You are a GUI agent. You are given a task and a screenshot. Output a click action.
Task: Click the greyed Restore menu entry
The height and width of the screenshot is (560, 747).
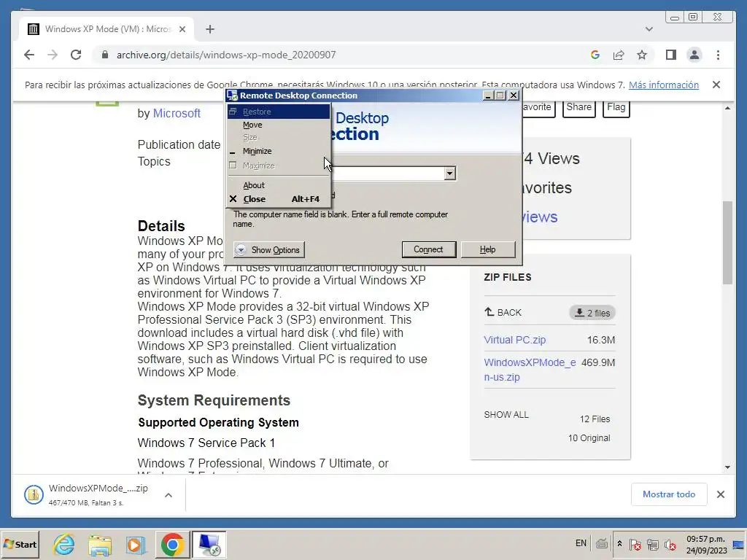pyautogui.click(x=279, y=112)
